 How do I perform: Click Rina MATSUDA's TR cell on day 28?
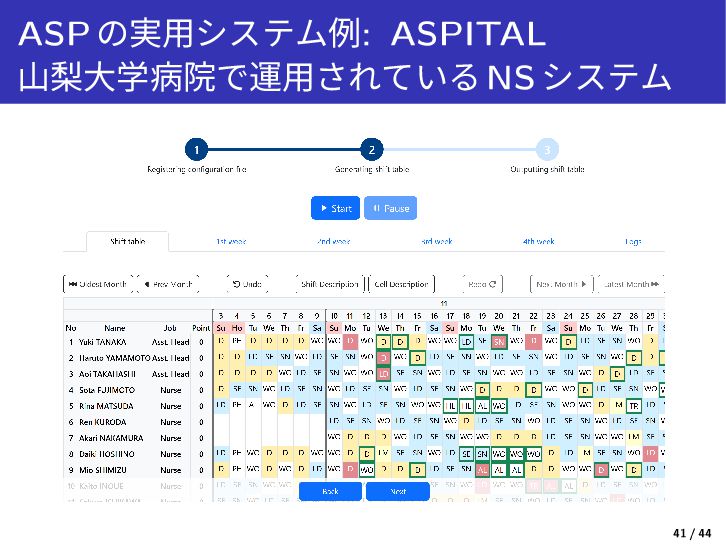click(633, 406)
